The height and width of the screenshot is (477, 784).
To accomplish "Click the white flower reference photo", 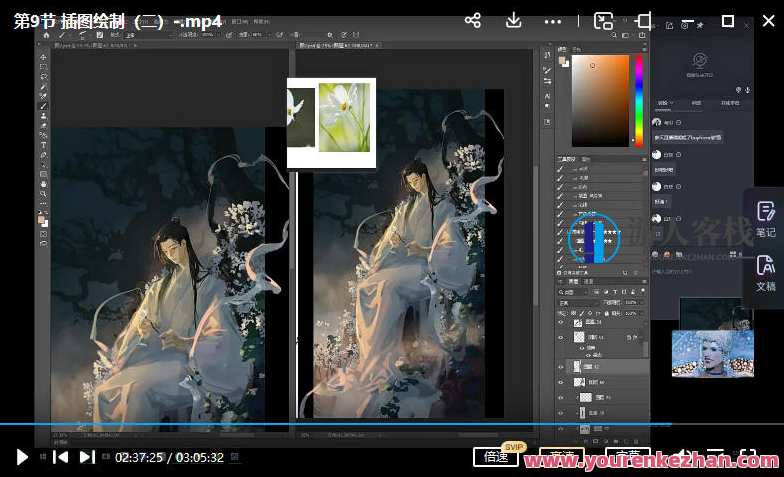I will (x=344, y=118).
